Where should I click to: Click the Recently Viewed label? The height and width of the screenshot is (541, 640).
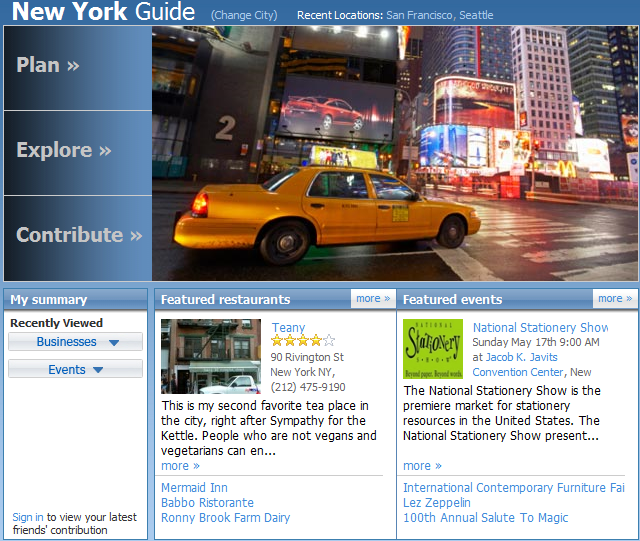click(56, 323)
